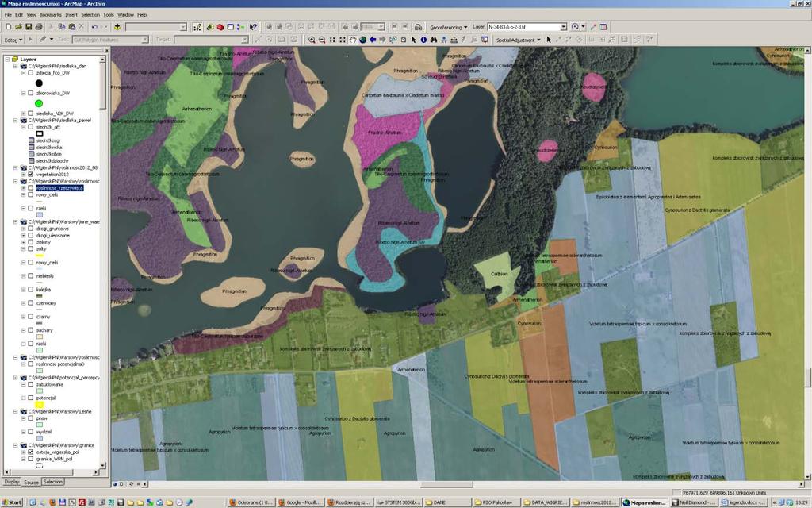
Task: Select the siedn2kzagr table entry
Action: [48, 141]
